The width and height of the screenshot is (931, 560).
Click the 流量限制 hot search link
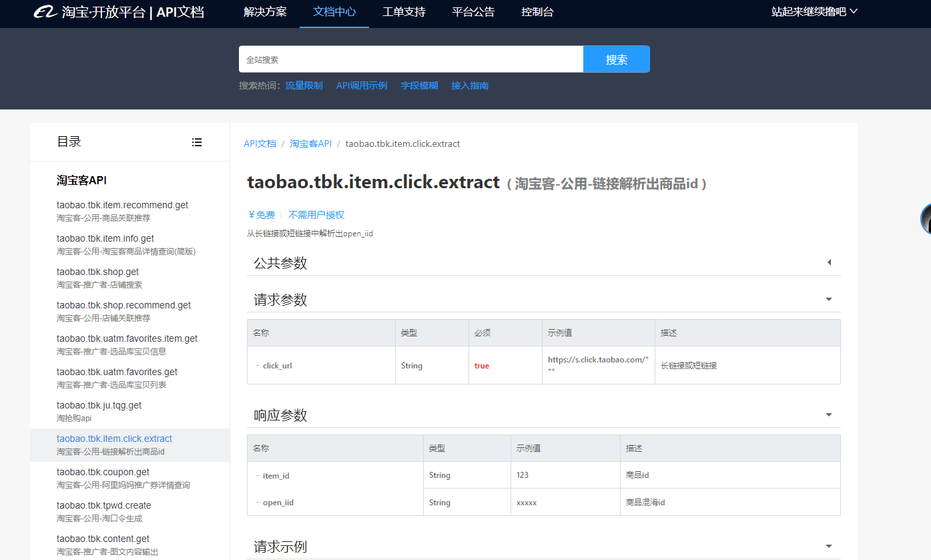coord(304,85)
